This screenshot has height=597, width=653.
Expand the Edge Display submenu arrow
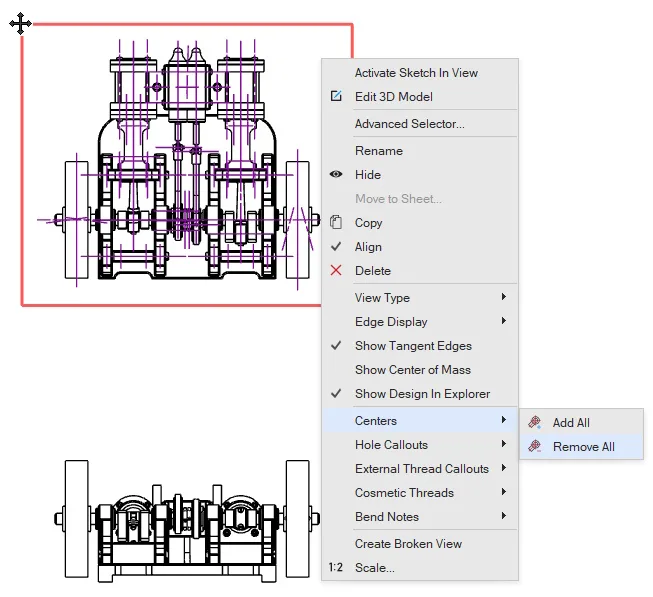pos(504,321)
